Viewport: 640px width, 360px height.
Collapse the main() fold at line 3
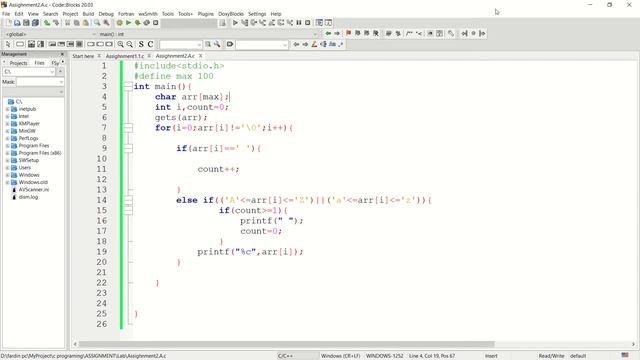tap(128, 87)
